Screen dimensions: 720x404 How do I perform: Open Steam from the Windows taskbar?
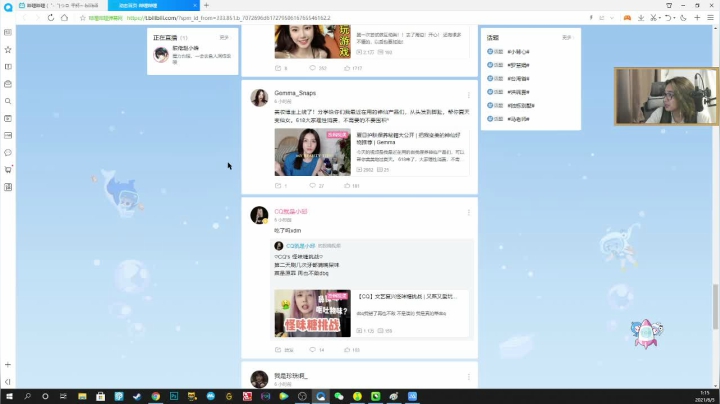coord(137,396)
